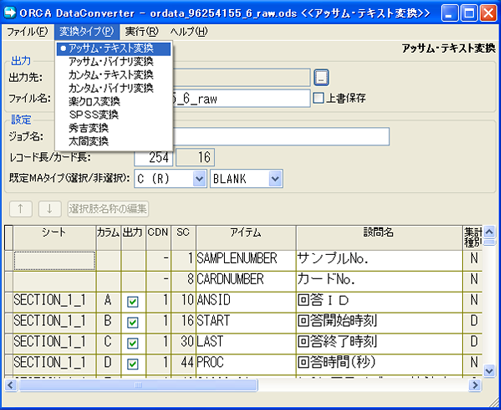
Task: Click the カードNo. cell
Action: click(x=379, y=281)
